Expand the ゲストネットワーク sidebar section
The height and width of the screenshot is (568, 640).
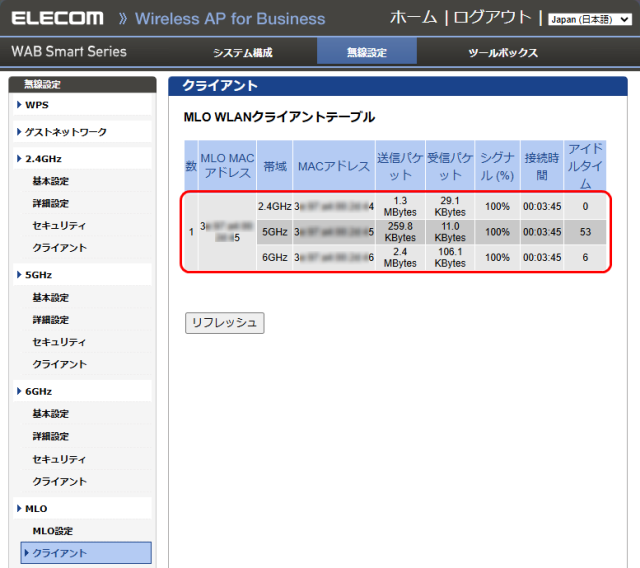point(82,132)
